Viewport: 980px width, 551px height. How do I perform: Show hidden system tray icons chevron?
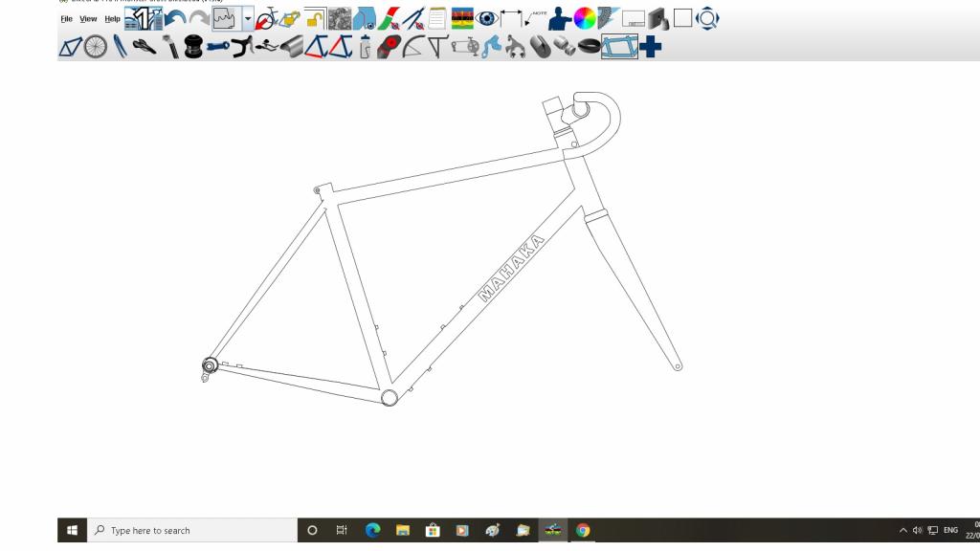pos(903,530)
